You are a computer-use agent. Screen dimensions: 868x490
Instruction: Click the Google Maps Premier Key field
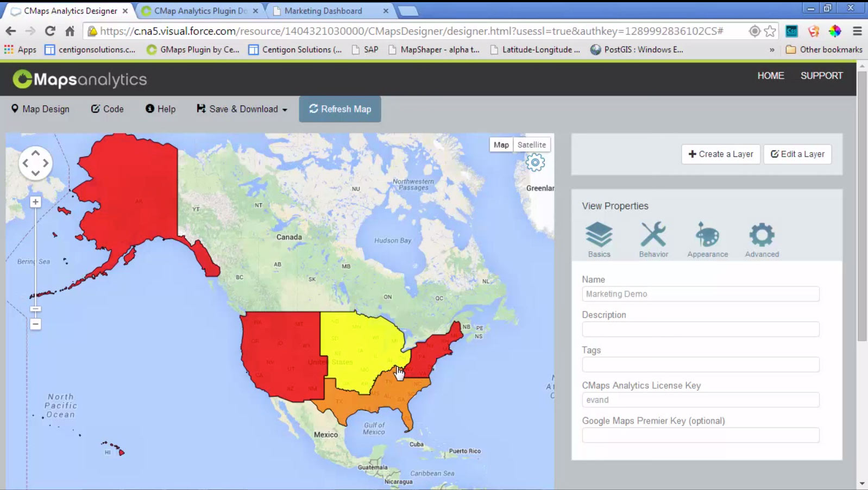[701, 435]
